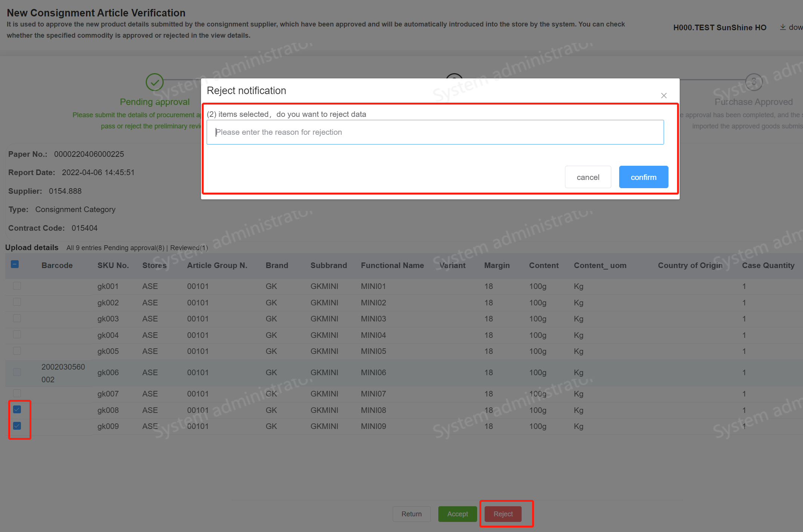Click the red Reject button
Screen dimensions: 803x532
[503, 514]
